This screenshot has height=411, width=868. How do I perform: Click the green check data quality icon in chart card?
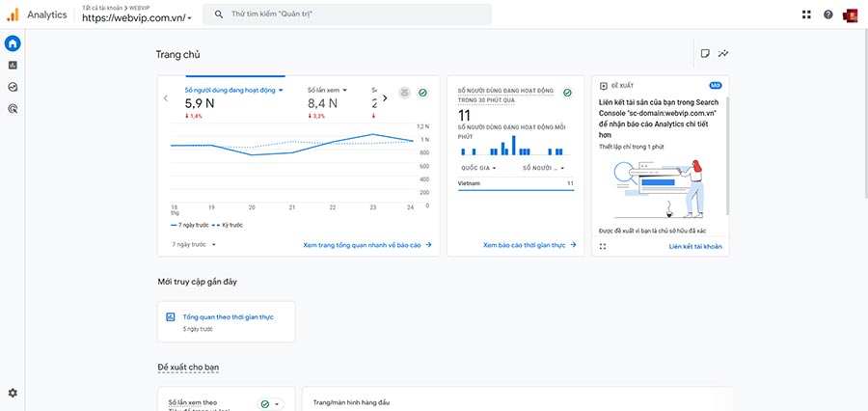pos(423,93)
